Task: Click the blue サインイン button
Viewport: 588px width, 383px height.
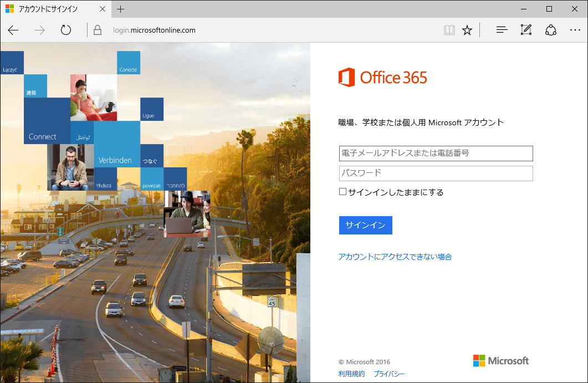Action: pyautogui.click(x=366, y=225)
